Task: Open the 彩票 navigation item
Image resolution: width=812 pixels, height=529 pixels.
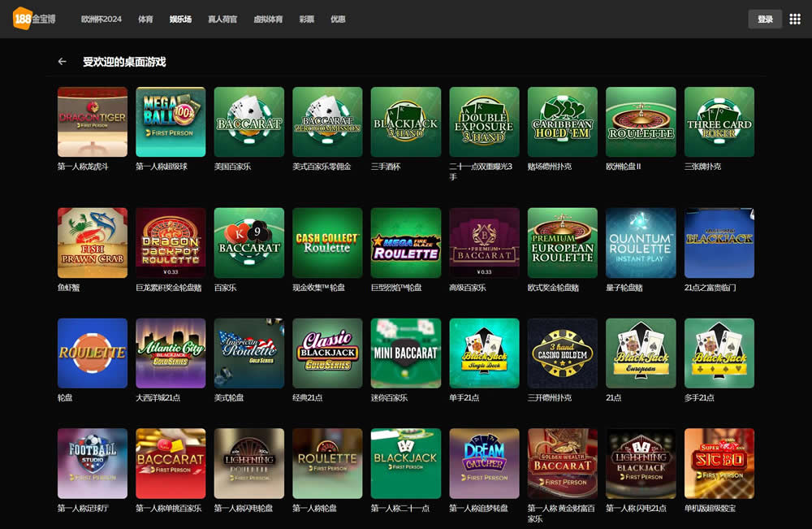Action: [307, 20]
